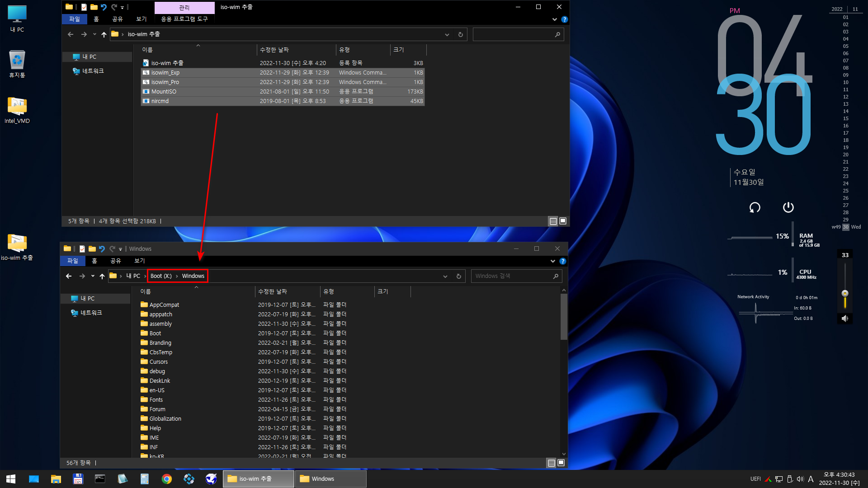868x488 pixels.
Task: Open help icon in Windows folder window
Action: point(562,261)
